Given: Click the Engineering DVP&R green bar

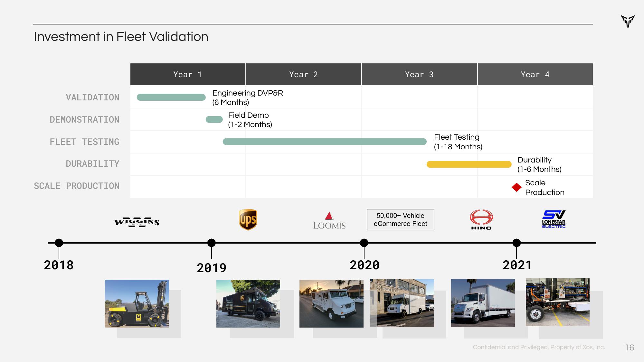Looking at the screenshot, I should pos(171,97).
